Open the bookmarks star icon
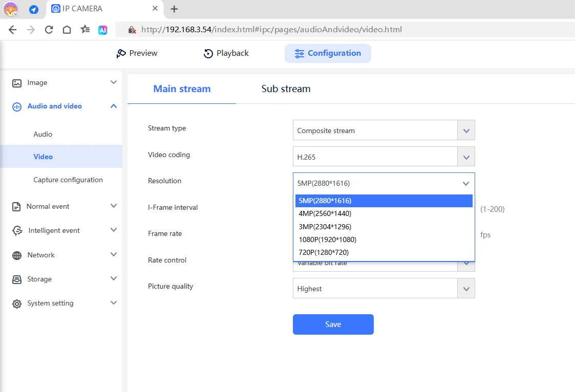 [x=85, y=30]
